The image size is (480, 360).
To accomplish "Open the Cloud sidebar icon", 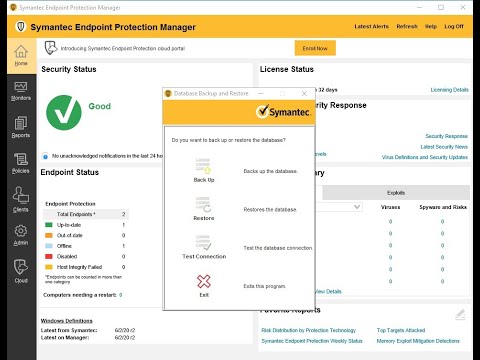I will 21,267.
